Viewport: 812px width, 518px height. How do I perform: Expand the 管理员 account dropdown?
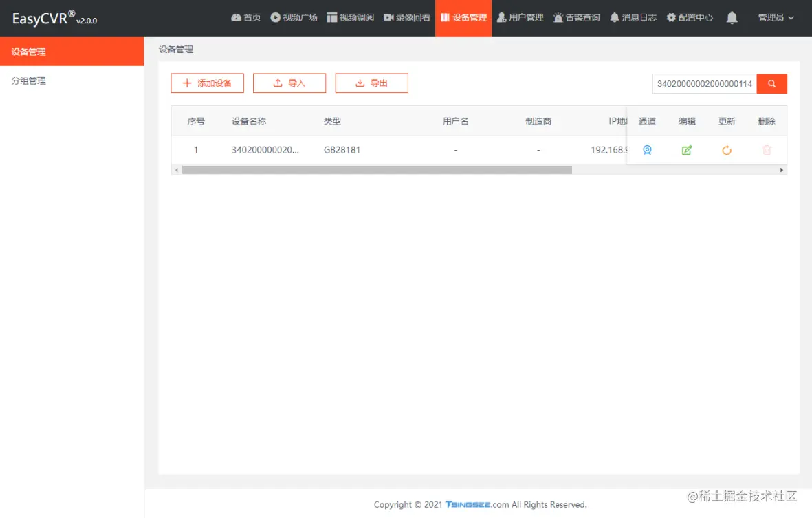[x=776, y=18]
